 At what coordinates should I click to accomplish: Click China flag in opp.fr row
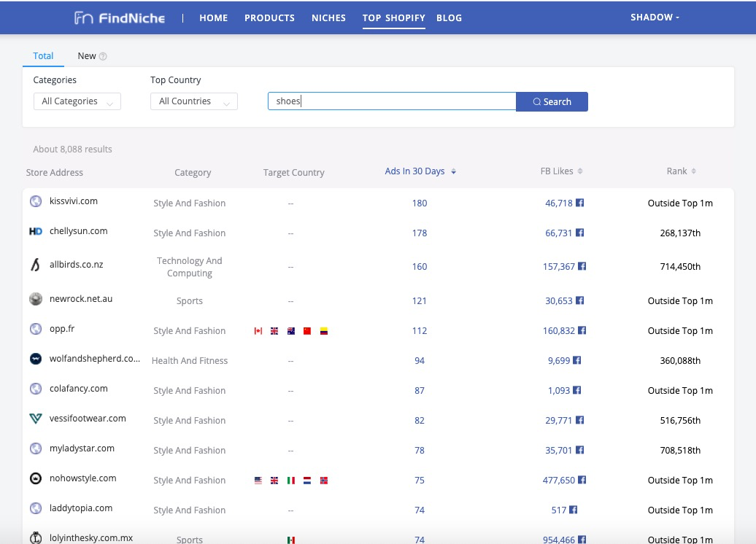(x=307, y=331)
